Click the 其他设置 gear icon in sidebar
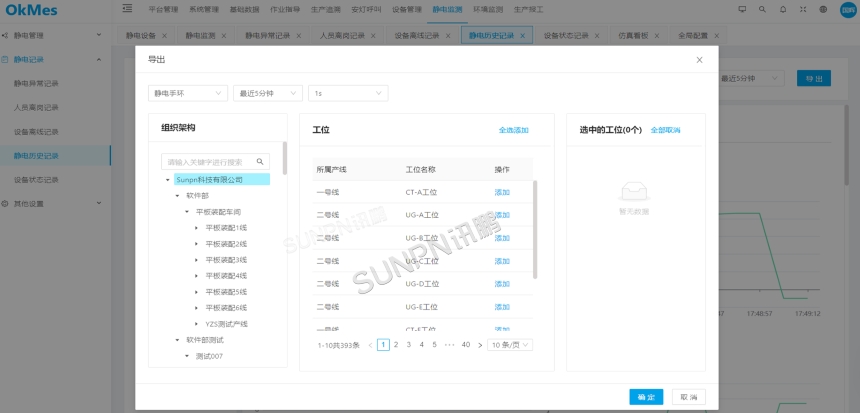This screenshot has width=860, height=413. [x=5, y=203]
